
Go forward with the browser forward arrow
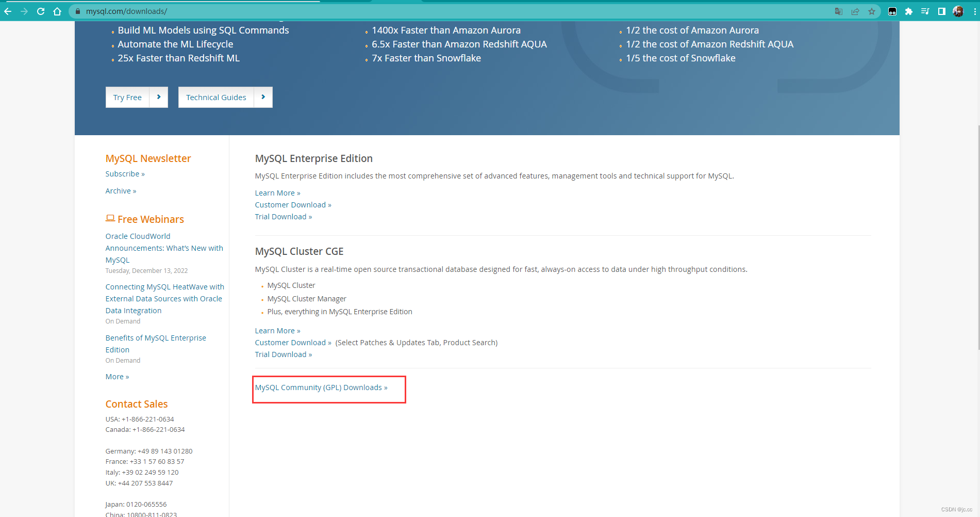pos(24,11)
